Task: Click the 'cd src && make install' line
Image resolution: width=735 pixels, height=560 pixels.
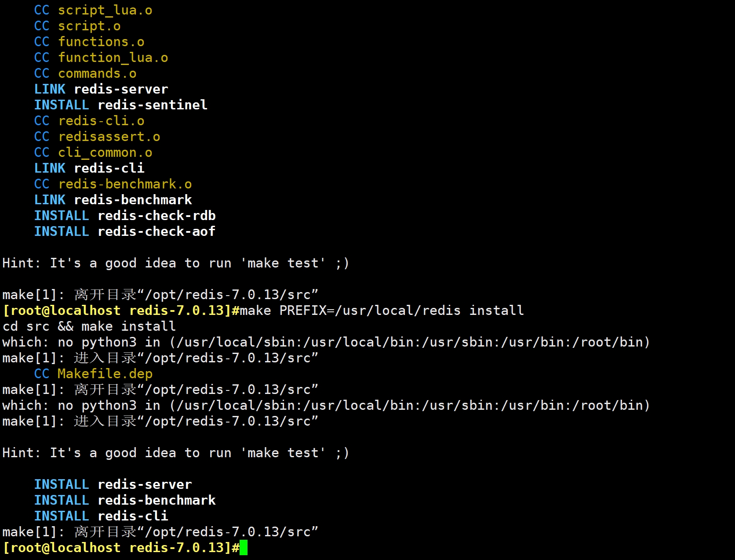Action: pyautogui.click(x=89, y=326)
